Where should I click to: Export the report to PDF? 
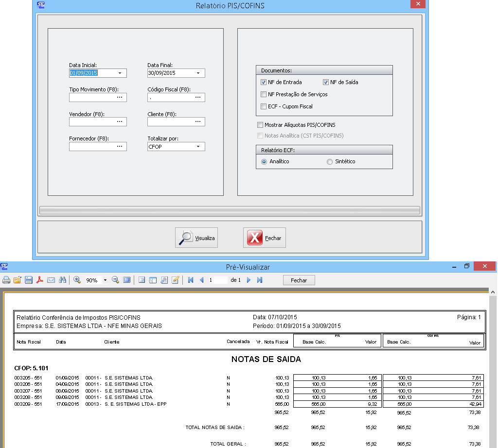point(40,280)
